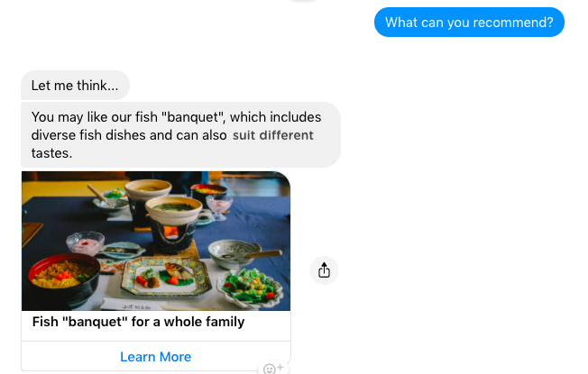Click the grey bowl with wooden spoon in photo
The width and height of the screenshot is (588, 374).
(234, 253)
